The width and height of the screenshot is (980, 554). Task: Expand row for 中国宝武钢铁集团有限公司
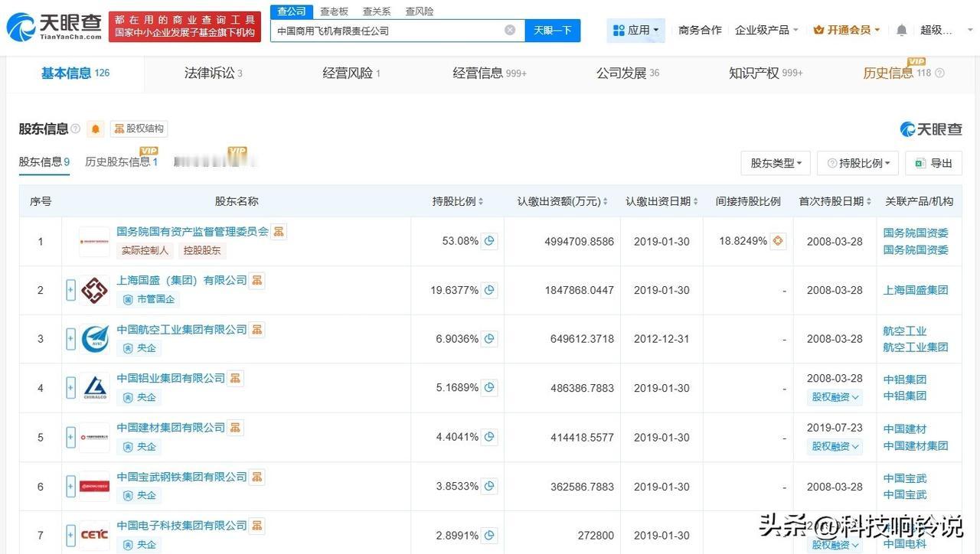(70, 486)
